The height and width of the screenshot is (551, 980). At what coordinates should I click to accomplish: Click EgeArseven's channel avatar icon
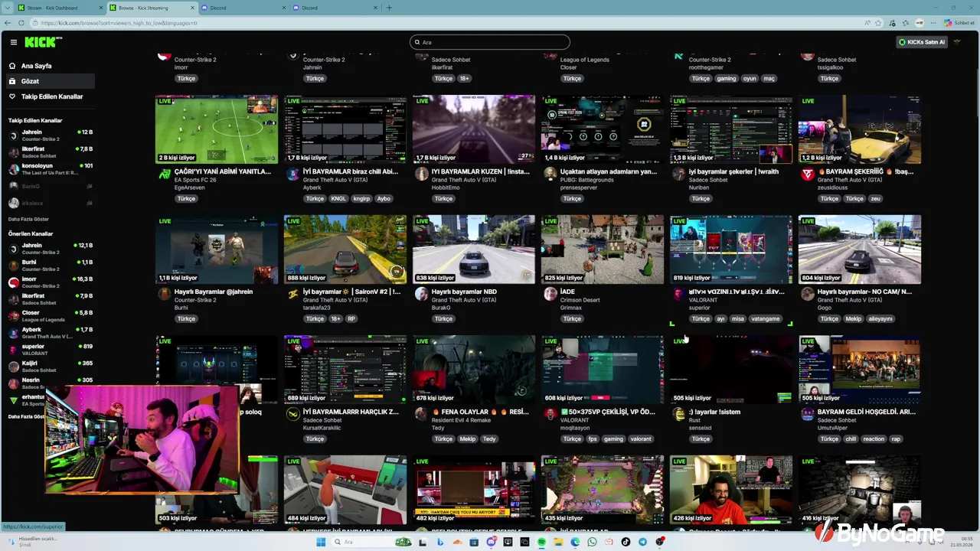click(164, 174)
